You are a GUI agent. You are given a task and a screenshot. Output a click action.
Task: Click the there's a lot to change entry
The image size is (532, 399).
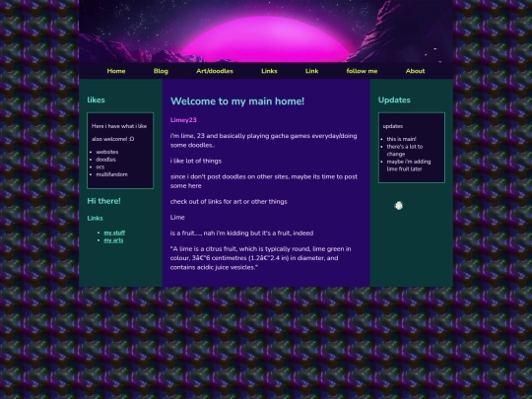pyautogui.click(x=405, y=150)
